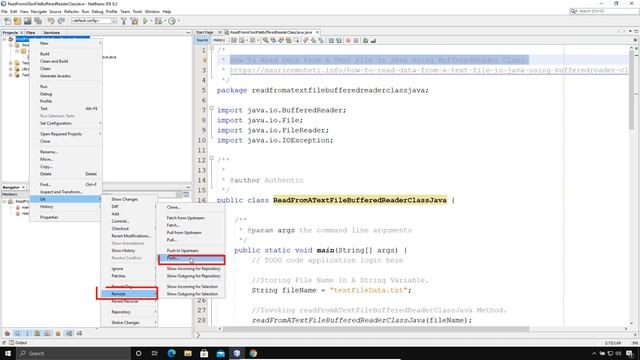640x360 pixels.
Task: Click the Uncomment icon at end of editor toolbar
Action: [373, 40]
